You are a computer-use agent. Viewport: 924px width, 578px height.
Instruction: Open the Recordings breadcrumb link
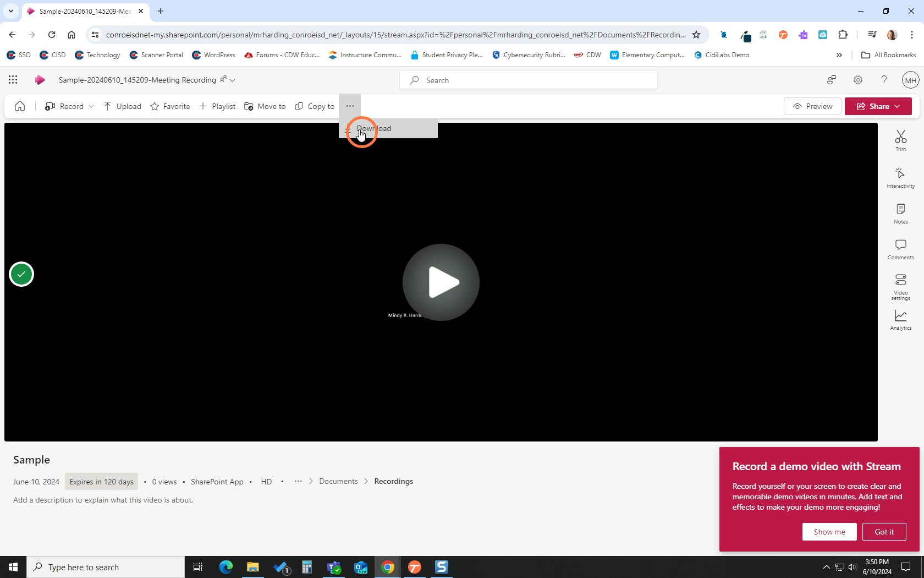(x=393, y=481)
